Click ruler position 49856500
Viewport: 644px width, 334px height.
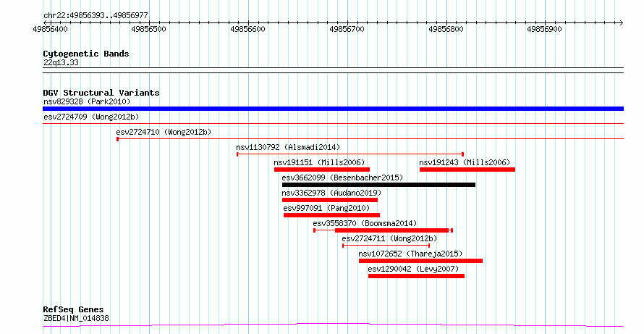(x=150, y=29)
